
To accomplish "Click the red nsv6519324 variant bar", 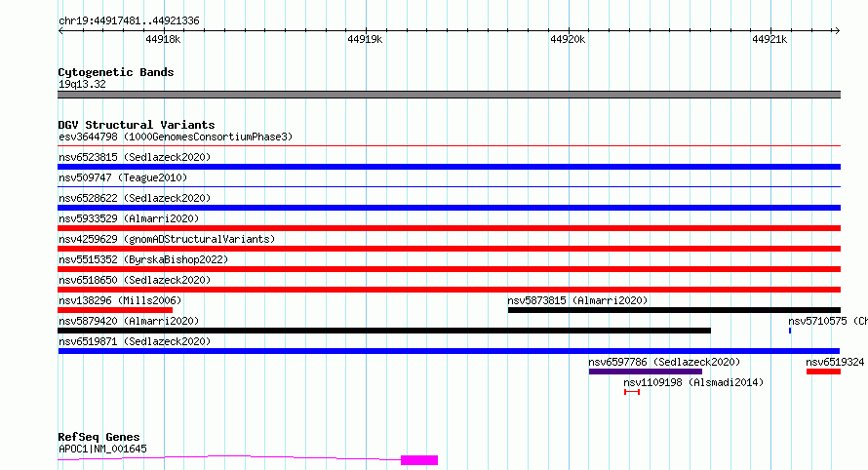I will click(823, 372).
